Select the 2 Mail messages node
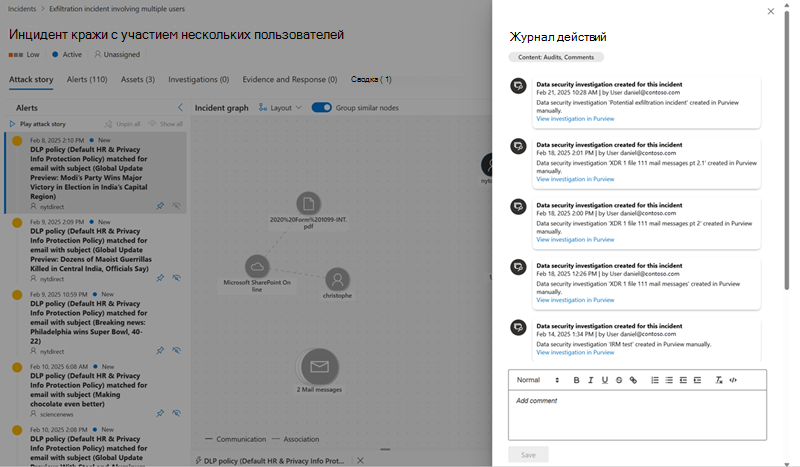Viewport: 800px width, 467px height. pos(319,366)
